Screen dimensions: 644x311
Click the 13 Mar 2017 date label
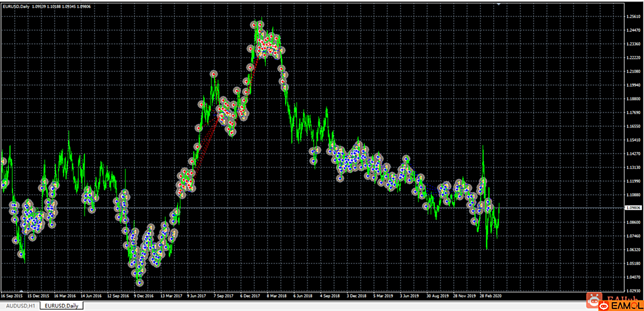[171, 296]
